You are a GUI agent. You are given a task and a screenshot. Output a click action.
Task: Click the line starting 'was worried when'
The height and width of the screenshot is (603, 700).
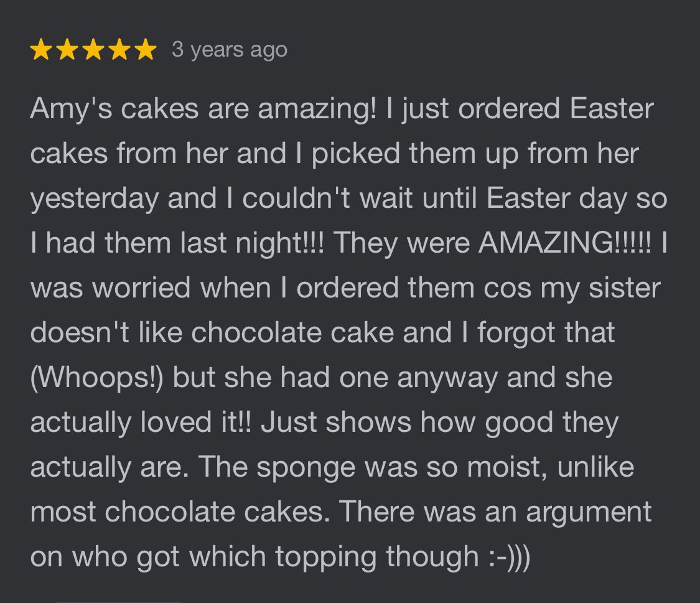[x=345, y=288]
